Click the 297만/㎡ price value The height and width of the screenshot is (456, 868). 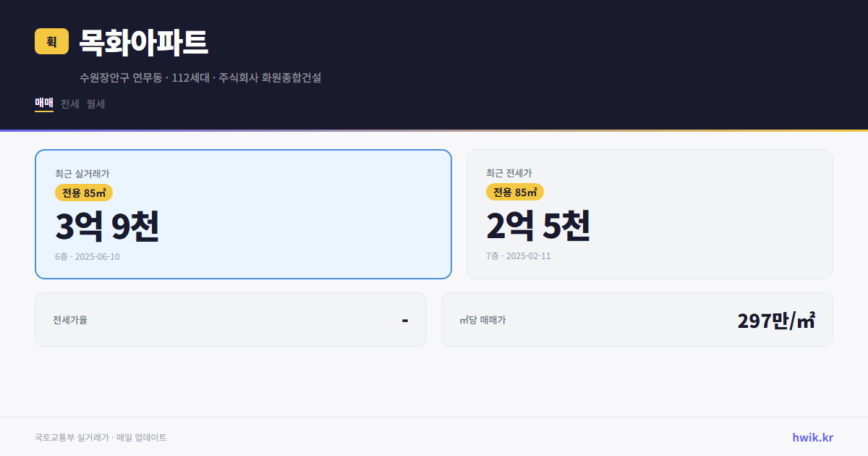point(776,319)
